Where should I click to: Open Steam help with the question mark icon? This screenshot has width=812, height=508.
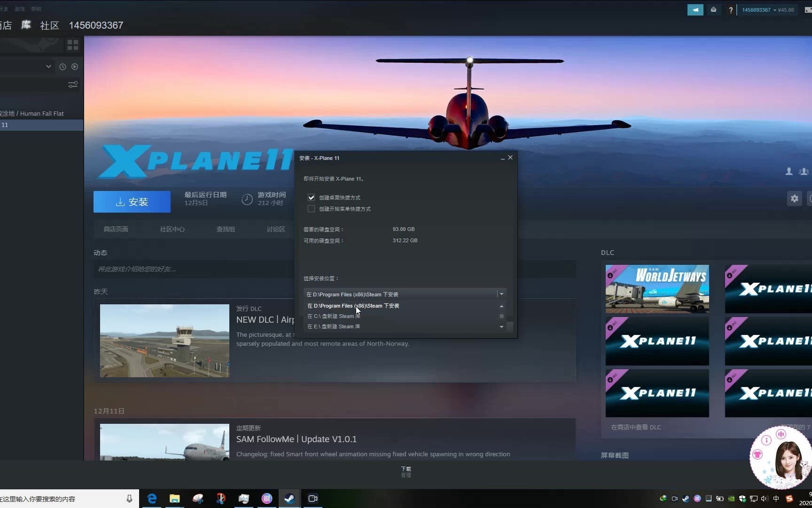[731, 9]
